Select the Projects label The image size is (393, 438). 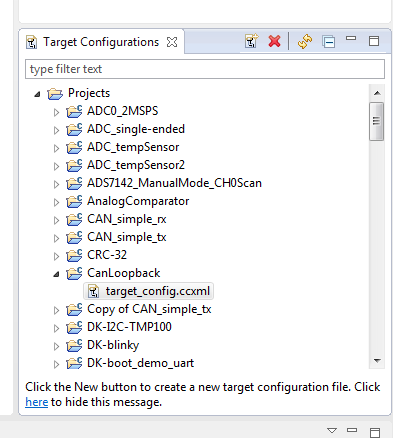tap(89, 93)
